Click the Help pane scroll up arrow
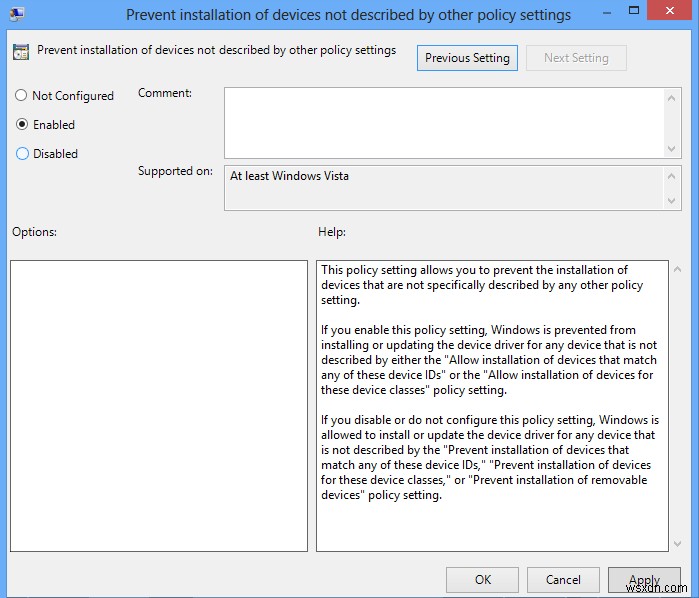Image resolution: width=699 pixels, height=598 pixels. click(678, 269)
